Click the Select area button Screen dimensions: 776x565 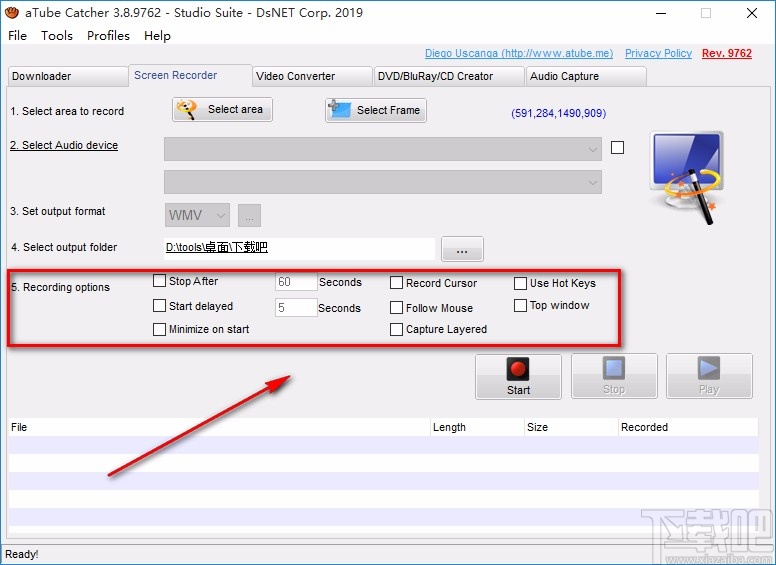point(222,109)
